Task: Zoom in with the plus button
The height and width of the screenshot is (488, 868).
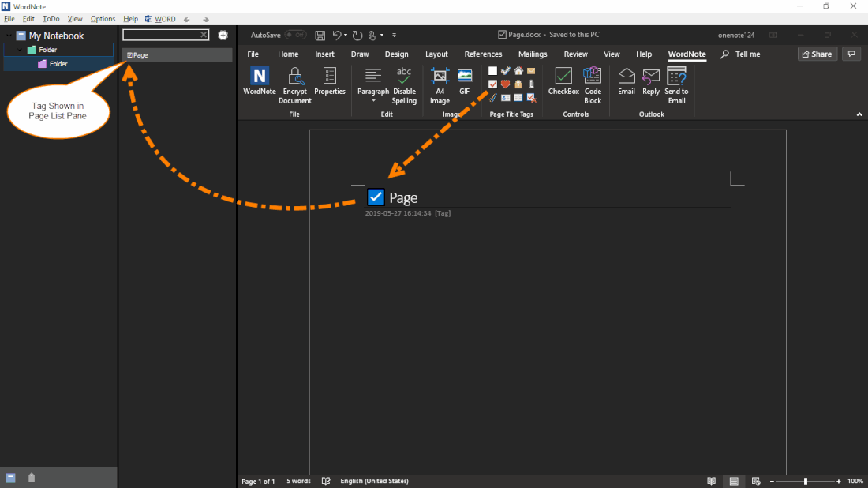Action: [839, 482]
